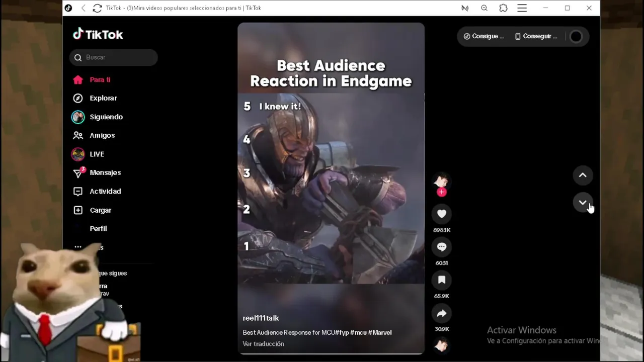Click the TikTok favicon in title bar

(68, 8)
